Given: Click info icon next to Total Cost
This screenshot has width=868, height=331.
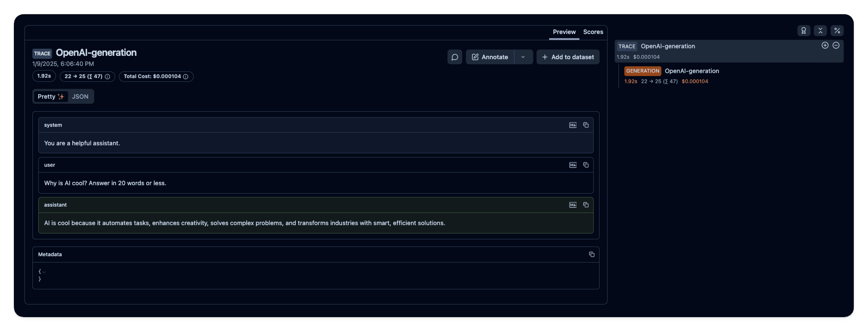Looking at the screenshot, I should coord(186,76).
